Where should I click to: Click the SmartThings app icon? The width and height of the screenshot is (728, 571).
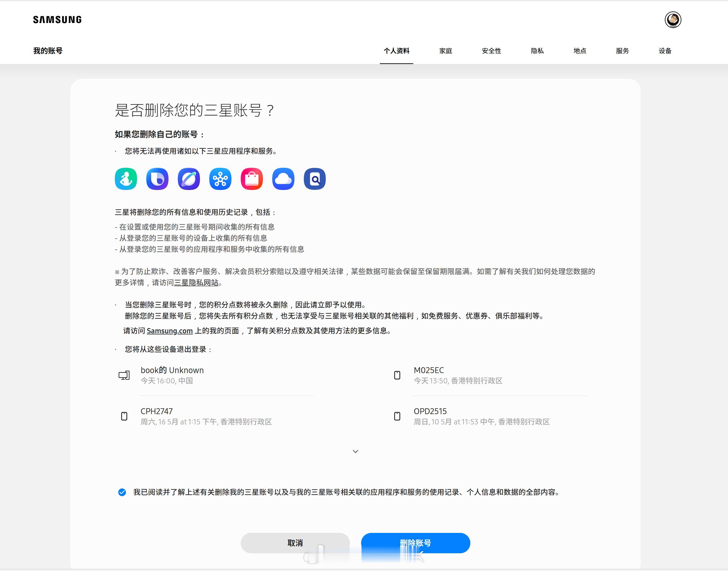tap(220, 179)
